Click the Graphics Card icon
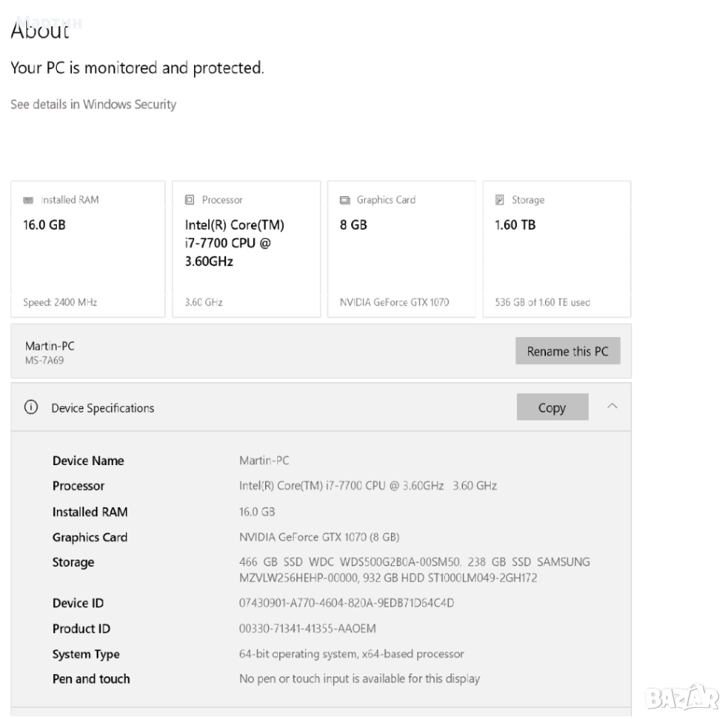 (x=345, y=201)
